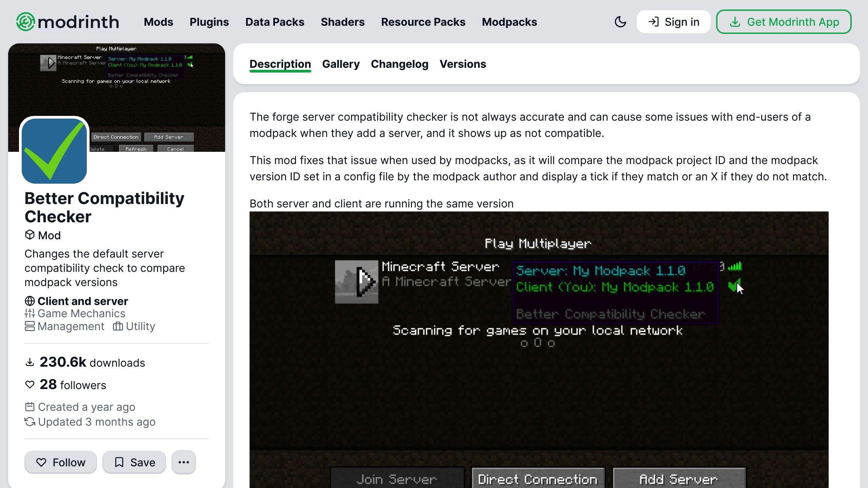Click the Follow heart icon

(41, 462)
